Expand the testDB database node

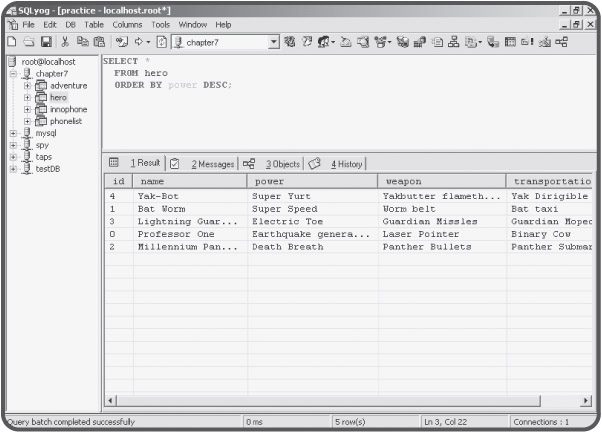click(13, 169)
